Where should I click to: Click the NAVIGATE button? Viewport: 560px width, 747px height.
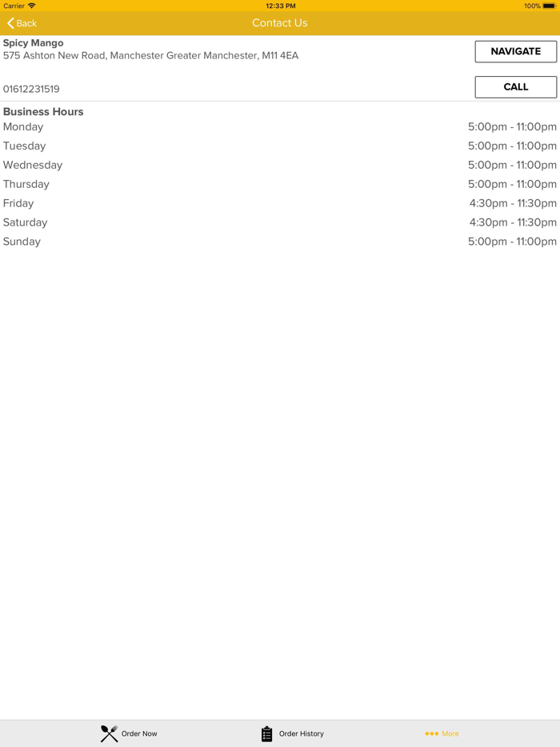(516, 51)
